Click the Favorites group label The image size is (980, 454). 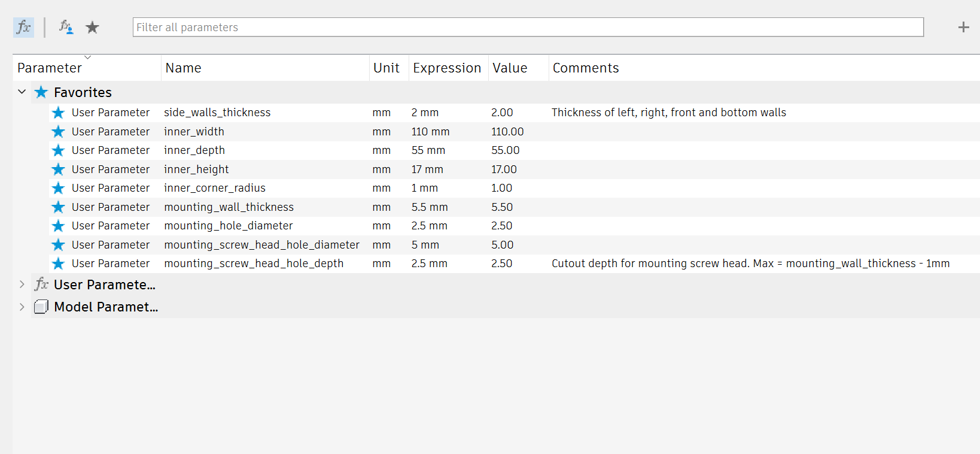[83, 92]
